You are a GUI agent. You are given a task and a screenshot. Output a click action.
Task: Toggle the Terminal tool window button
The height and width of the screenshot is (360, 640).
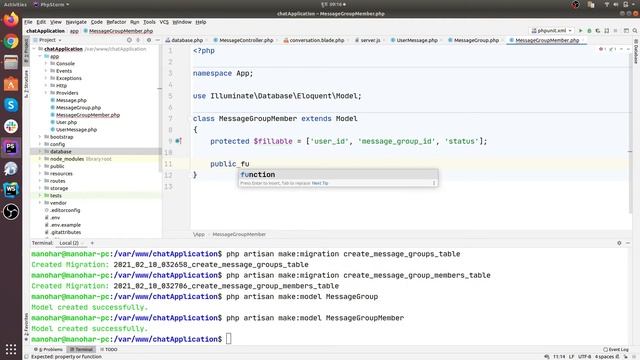pos(81,349)
